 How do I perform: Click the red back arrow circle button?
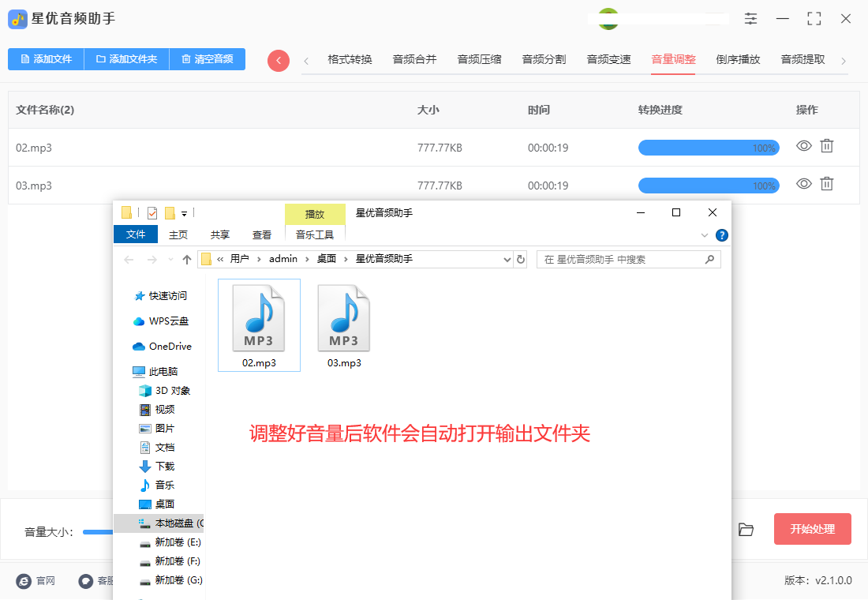coord(279,60)
